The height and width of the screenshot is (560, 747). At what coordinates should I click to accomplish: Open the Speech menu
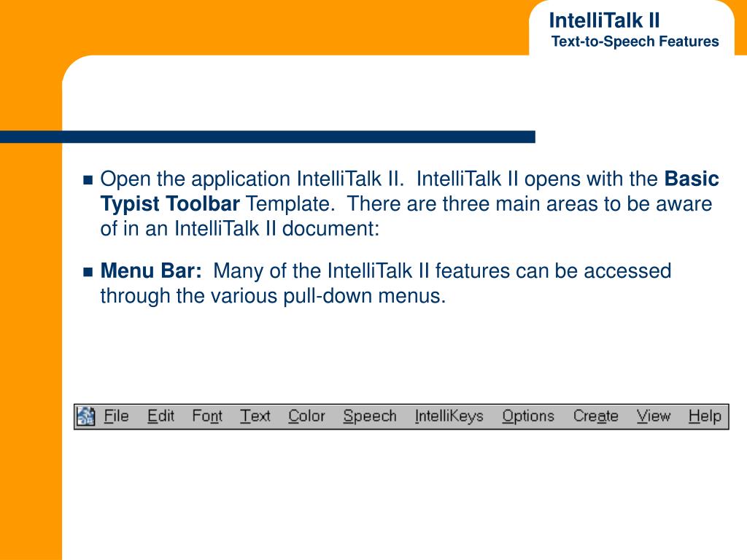pyautogui.click(x=370, y=416)
